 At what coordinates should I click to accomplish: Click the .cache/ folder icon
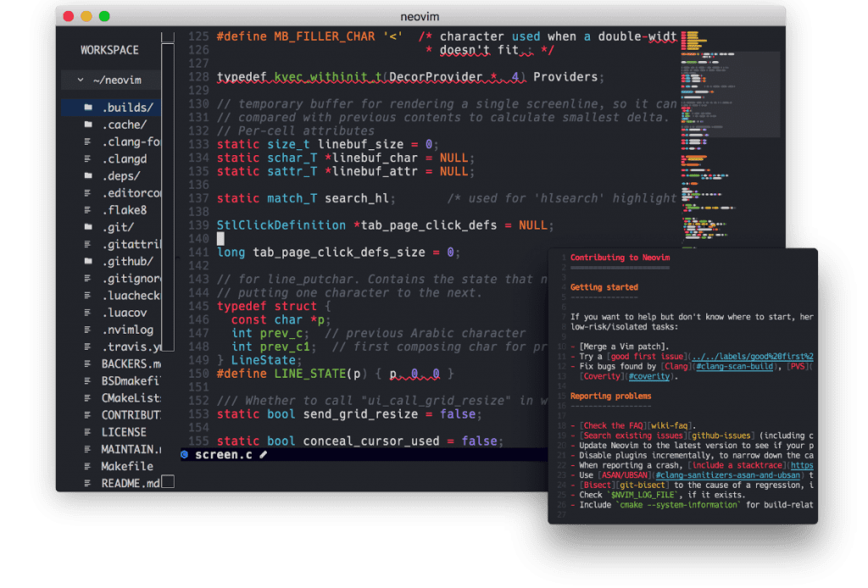click(88, 125)
